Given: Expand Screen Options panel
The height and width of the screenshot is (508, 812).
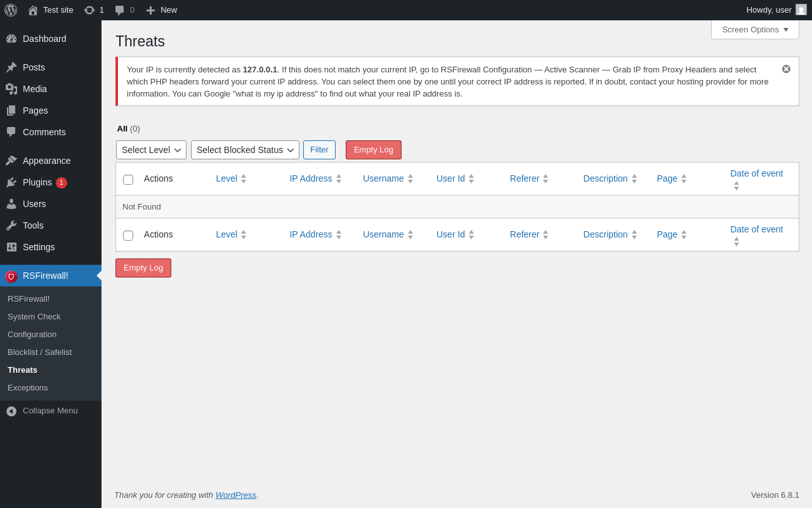Looking at the screenshot, I should click(x=755, y=29).
